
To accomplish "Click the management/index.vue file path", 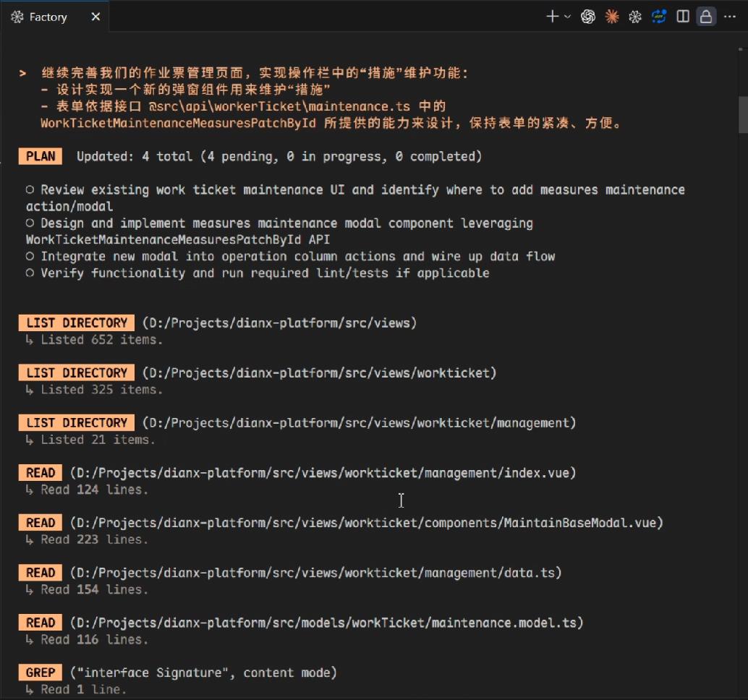I will [x=323, y=473].
